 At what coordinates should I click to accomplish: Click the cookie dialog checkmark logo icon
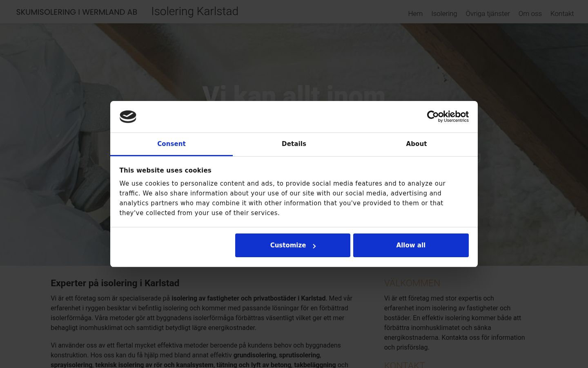[x=128, y=117]
